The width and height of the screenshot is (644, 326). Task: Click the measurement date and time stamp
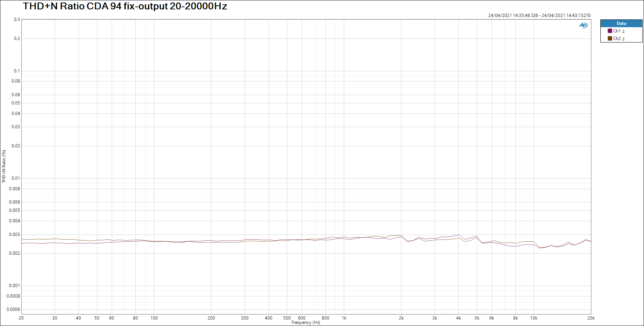539,15
